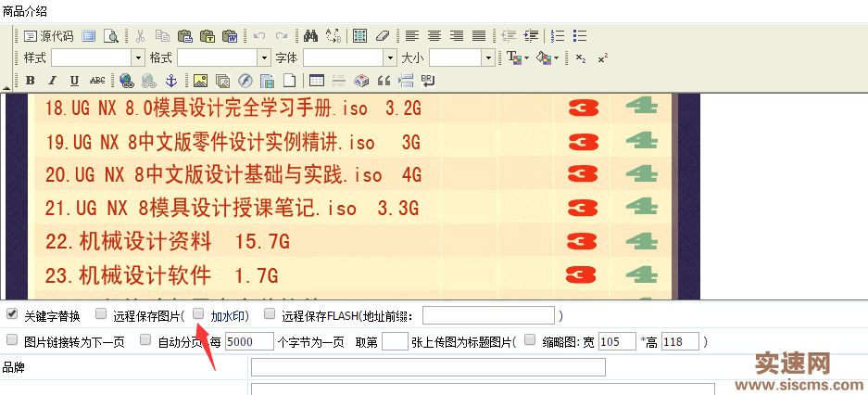Insert a table
The width and height of the screenshot is (868, 395).
coord(317,81)
